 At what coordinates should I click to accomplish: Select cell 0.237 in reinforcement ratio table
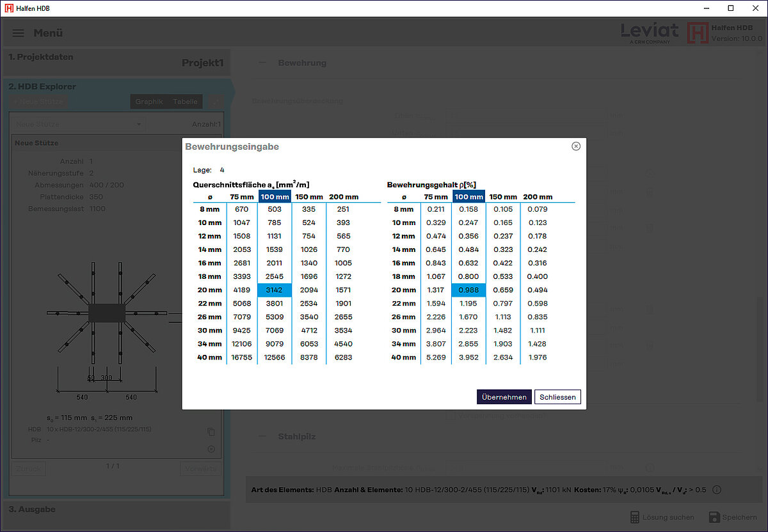[x=502, y=236]
